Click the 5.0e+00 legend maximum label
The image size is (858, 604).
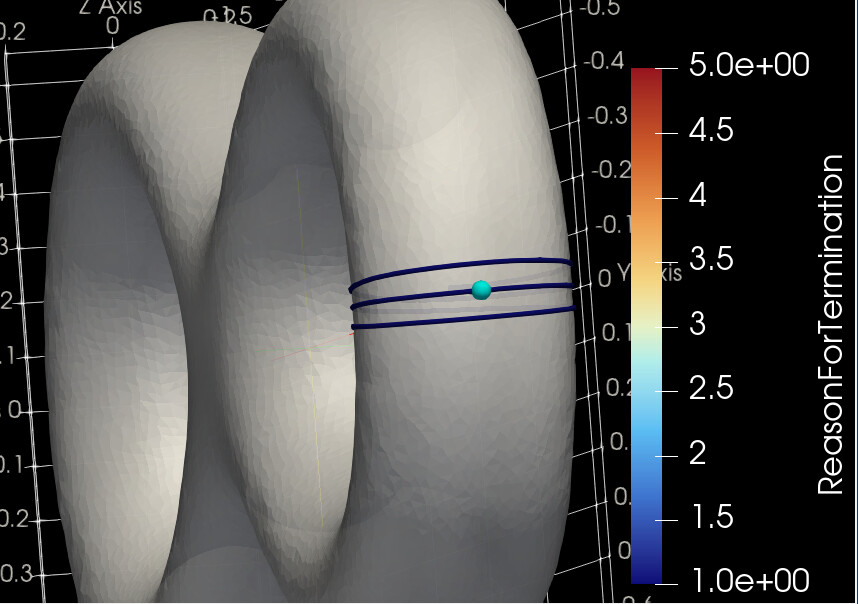[x=749, y=65]
